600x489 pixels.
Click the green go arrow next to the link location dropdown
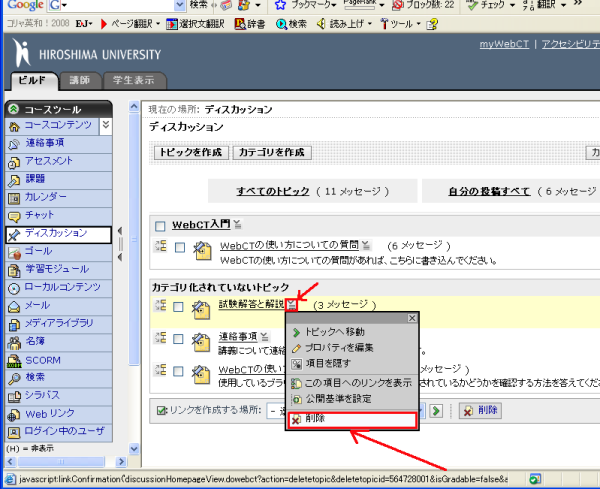pos(436,411)
